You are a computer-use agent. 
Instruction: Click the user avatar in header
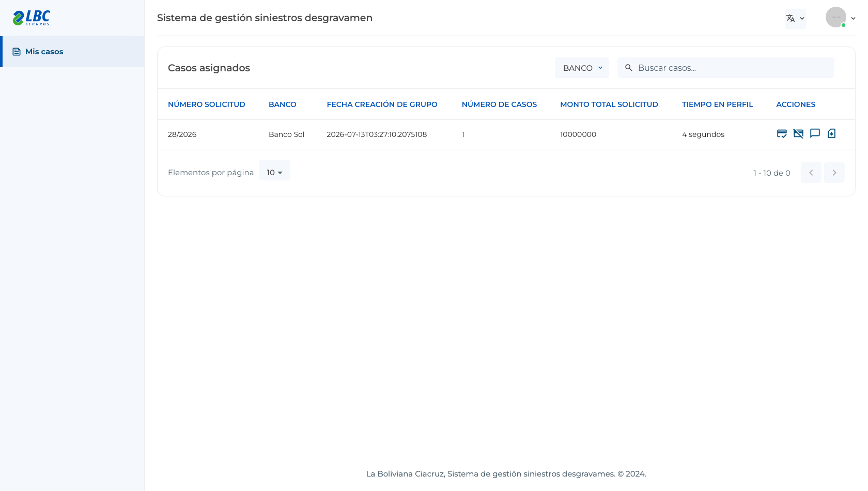click(835, 17)
